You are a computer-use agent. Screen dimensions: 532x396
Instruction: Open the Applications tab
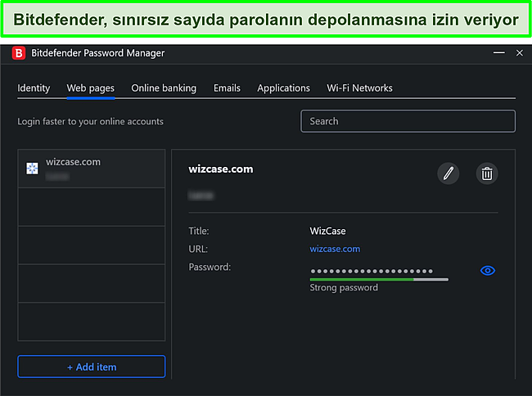point(284,88)
